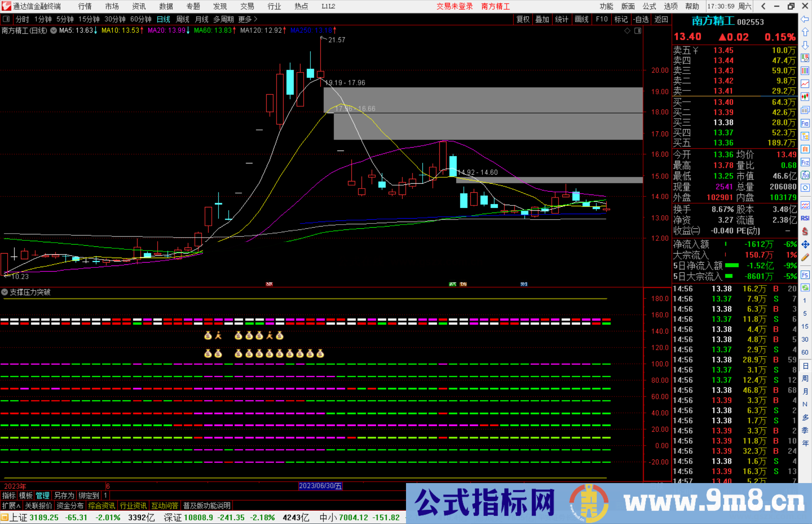Click the back arrow icon in sidebar
The height and width of the screenshot is (524, 812).
(x=805, y=19)
